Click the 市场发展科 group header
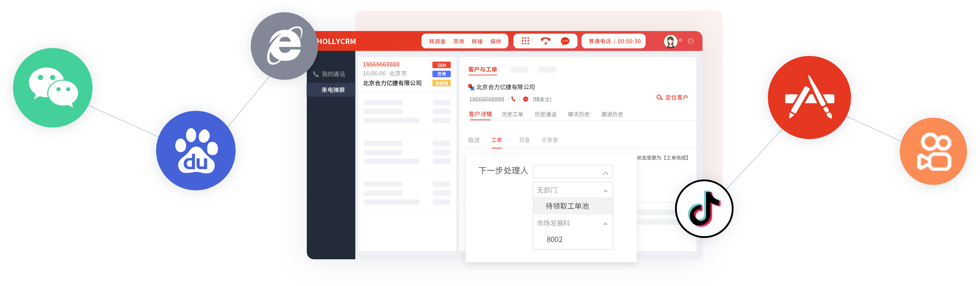The width and height of the screenshot is (980, 286). tap(572, 223)
